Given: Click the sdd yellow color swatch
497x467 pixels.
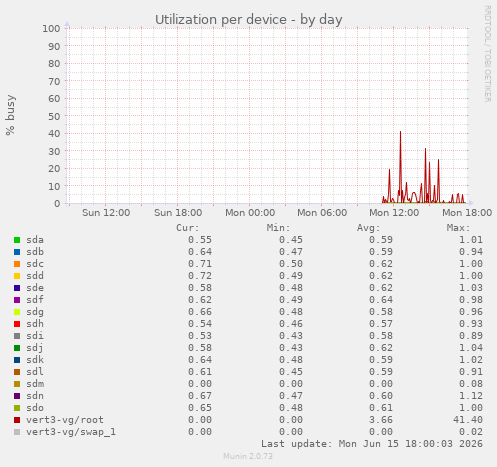Looking at the screenshot, I should (x=17, y=276).
